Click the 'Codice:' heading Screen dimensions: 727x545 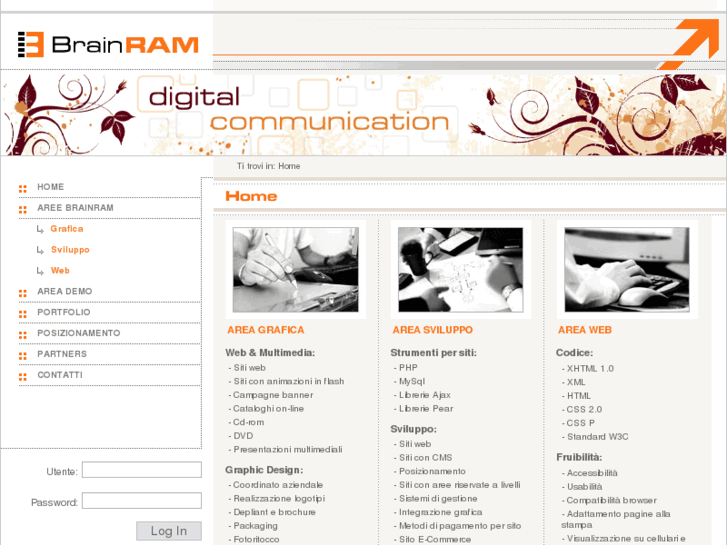tap(574, 353)
